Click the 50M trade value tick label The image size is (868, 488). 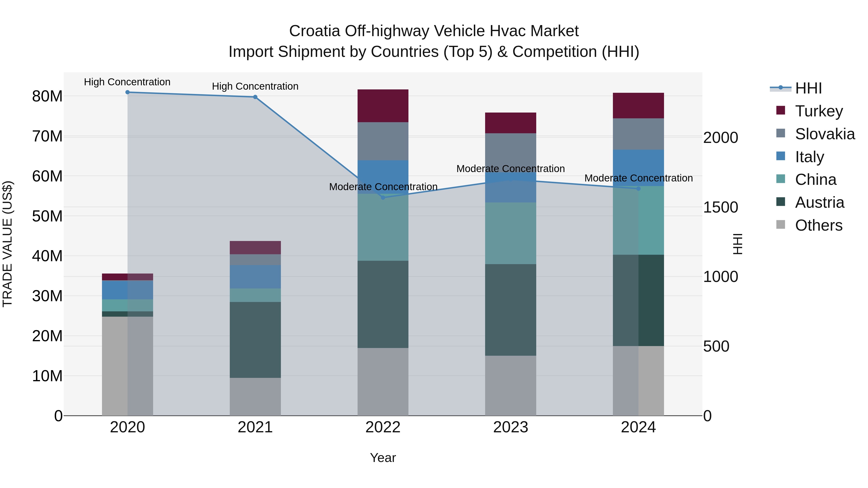coord(47,216)
